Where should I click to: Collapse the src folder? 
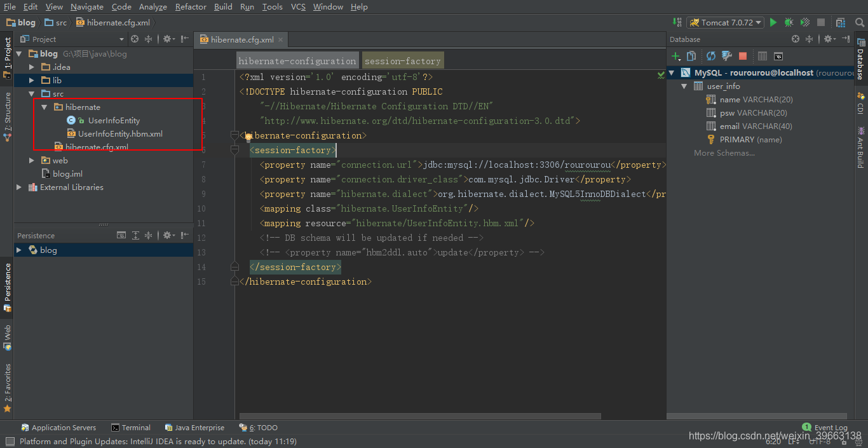32,94
